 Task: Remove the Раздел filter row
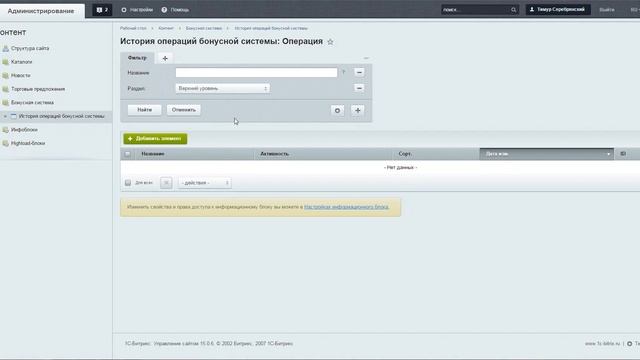[359, 88]
